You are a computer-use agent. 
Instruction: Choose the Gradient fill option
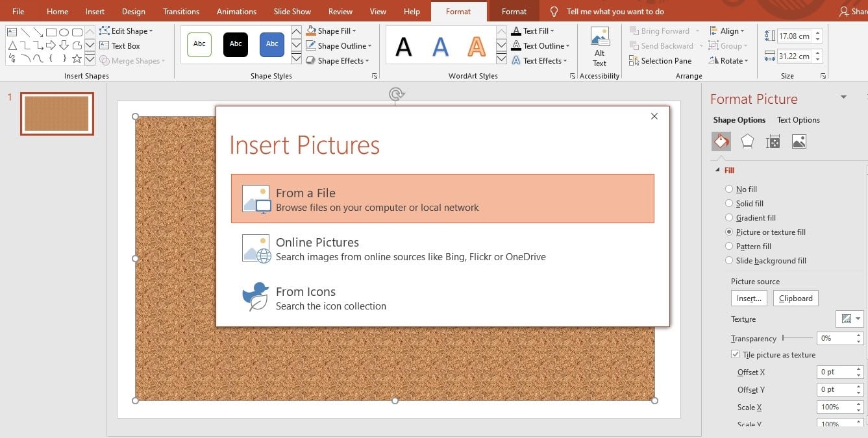tap(728, 218)
